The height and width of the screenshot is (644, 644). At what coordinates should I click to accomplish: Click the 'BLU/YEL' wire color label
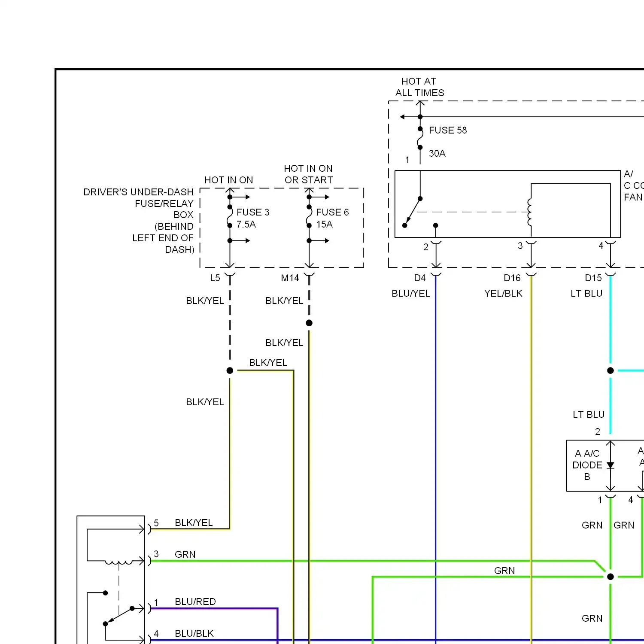tap(410, 293)
